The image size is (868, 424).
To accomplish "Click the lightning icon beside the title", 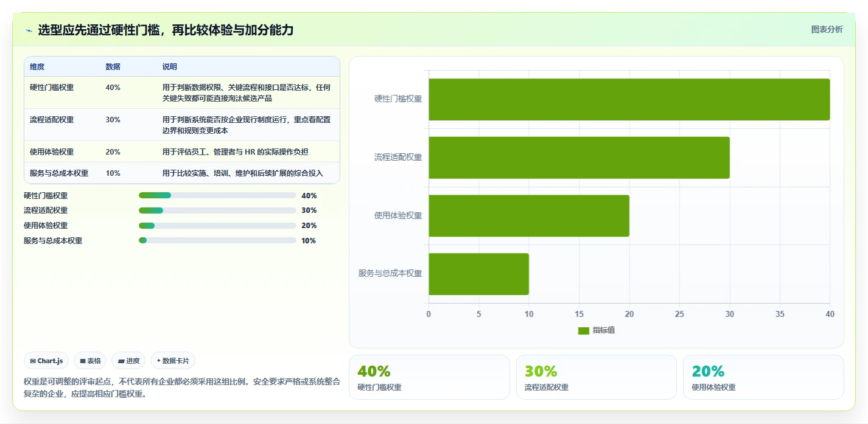I will point(29,30).
